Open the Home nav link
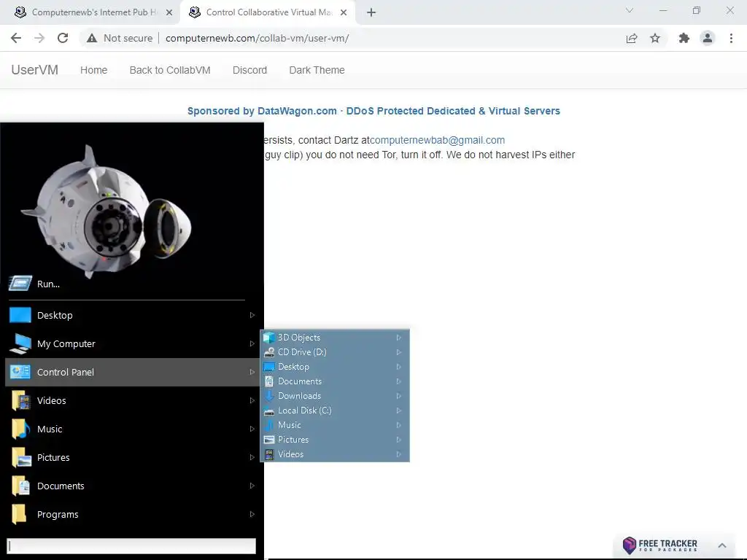 [x=94, y=70]
